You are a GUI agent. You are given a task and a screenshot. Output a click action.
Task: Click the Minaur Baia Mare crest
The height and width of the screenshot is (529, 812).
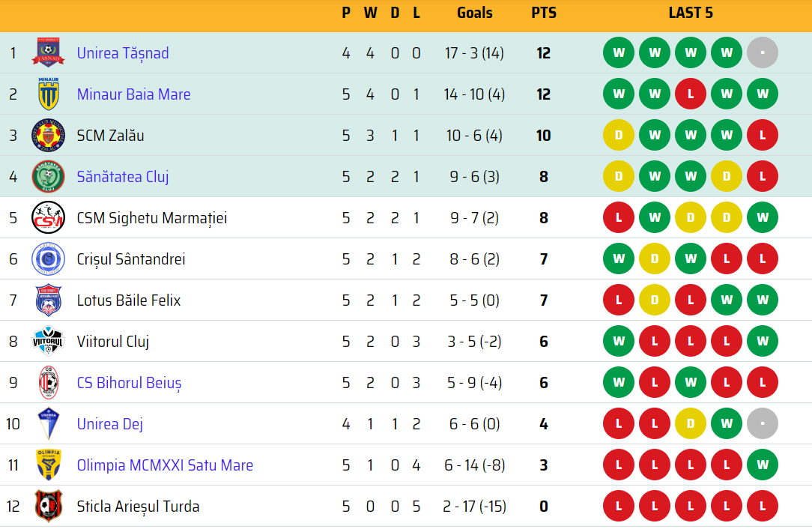(x=48, y=94)
